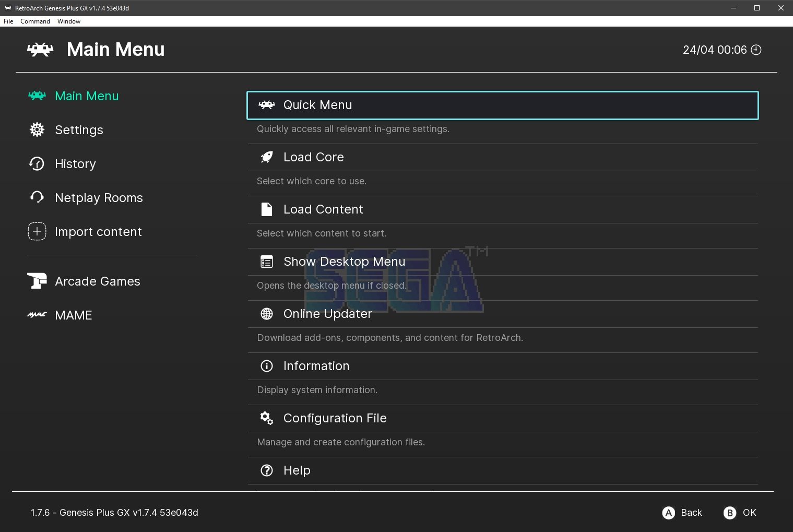Viewport: 793px width, 532px height.
Task: Open the History sidebar tab
Action: (75, 164)
